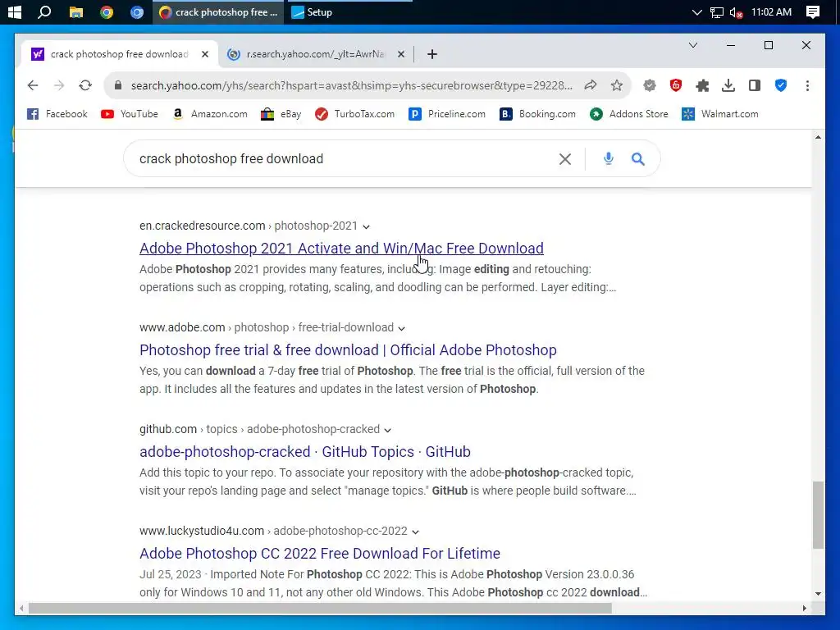Open Addons Store bookmark
The width and height of the screenshot is (840, 630).
(x=629, y=114)
